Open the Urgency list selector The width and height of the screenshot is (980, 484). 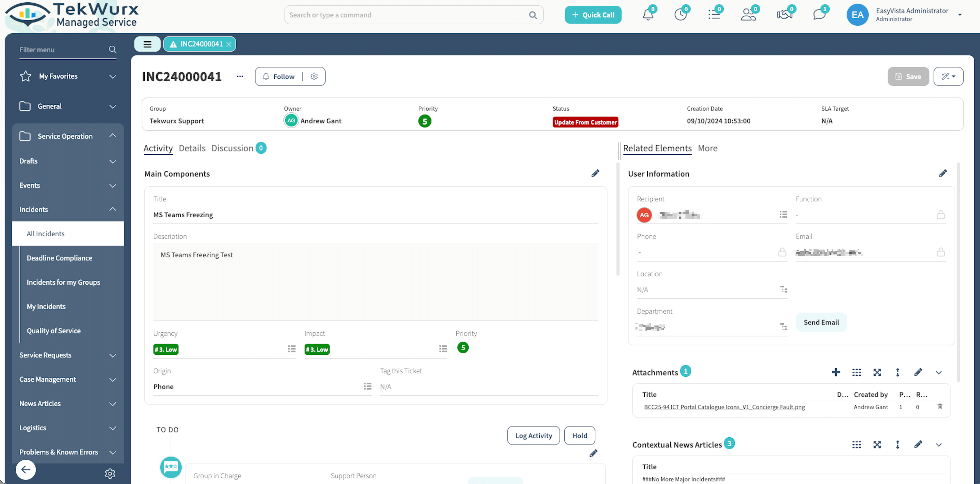click(292, 349)
